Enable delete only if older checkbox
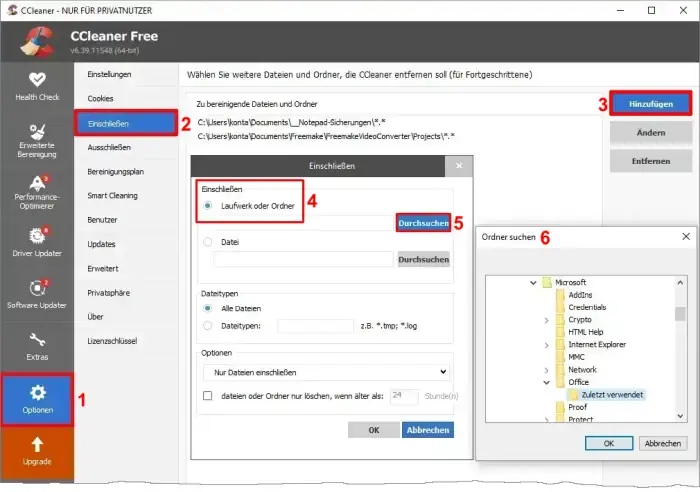This screenshot has width=700, height=492. point(208,396)
